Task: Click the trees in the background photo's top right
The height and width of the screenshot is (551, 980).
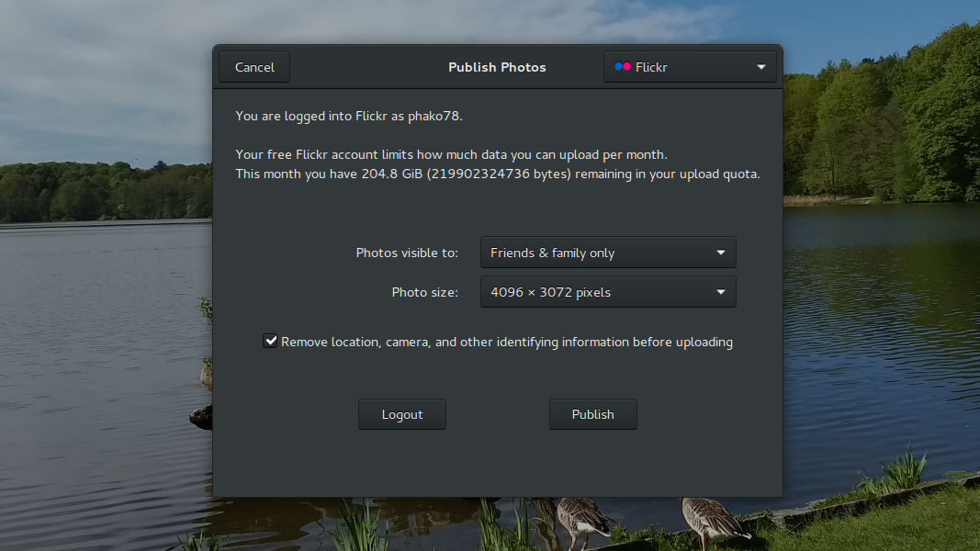Action: 882,119
